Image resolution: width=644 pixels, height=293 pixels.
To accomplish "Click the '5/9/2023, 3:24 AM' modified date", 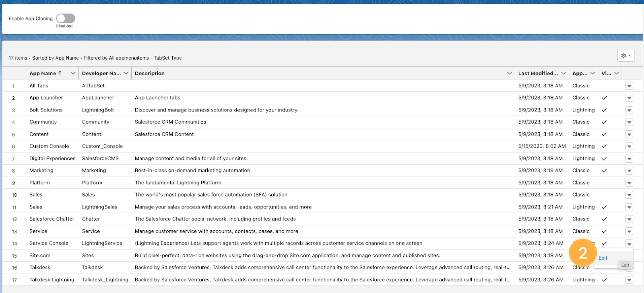I will [x=541, y=243].
